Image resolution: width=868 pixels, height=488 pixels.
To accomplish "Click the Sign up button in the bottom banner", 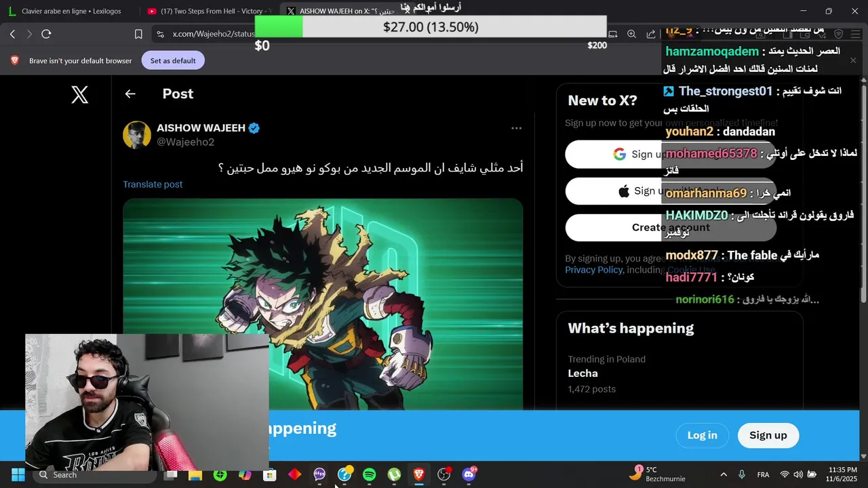I will (768, 435).
